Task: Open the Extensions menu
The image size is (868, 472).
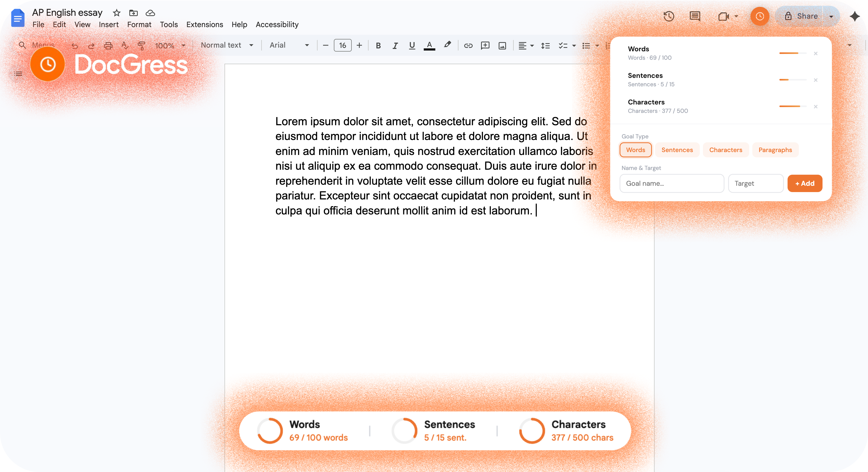Action: click(x=205, y=25)
